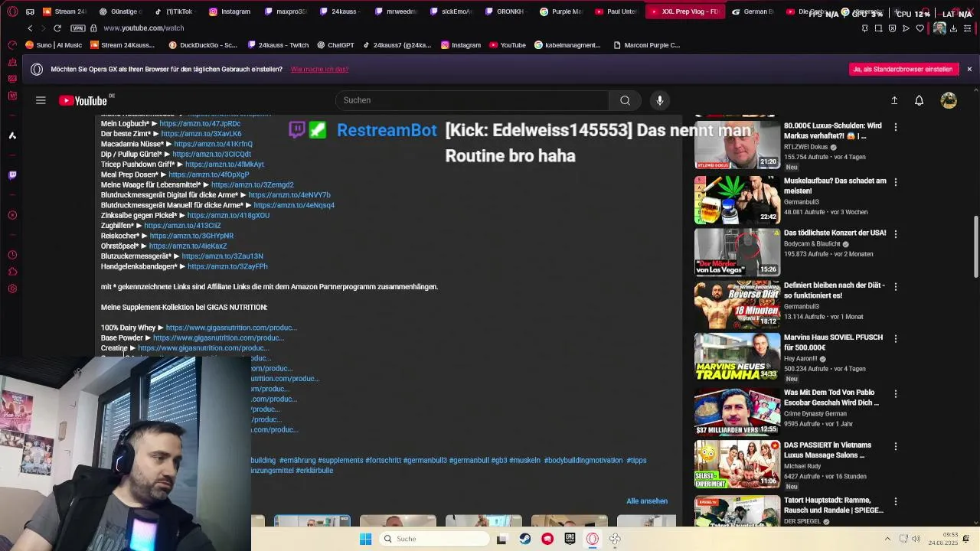This screenshot has width=980, height=551.
Task: Switch to the Paul Unter… YouTube tab
Action: (616, 12)
